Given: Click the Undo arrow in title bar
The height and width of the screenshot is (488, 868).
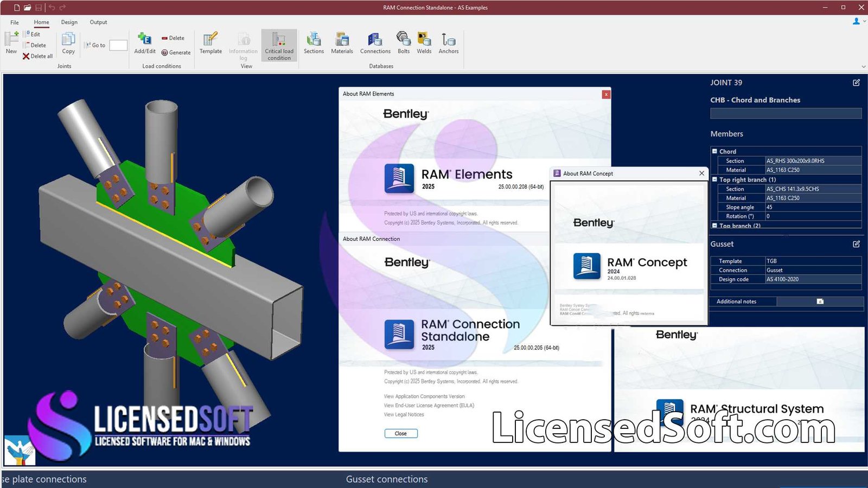Looking at the screenshot, I should (x=52, y=8).
